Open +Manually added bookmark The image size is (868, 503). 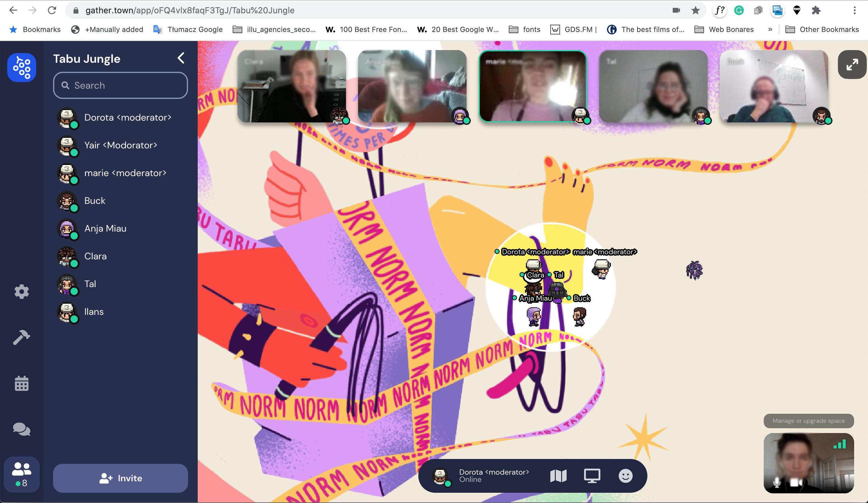point(107,29)
